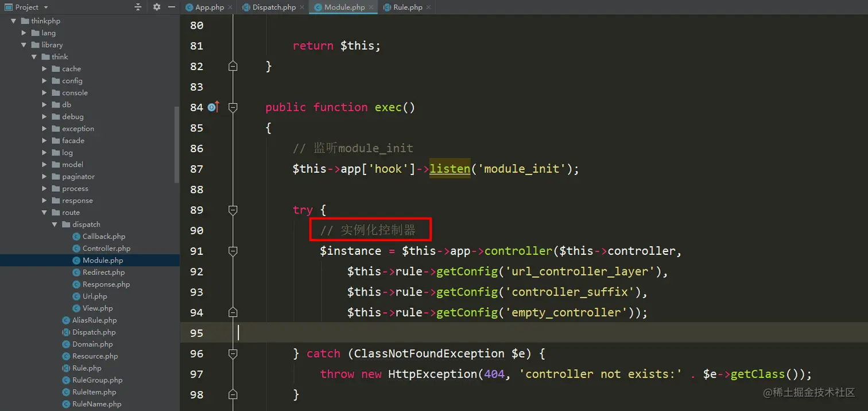Open View.php in the project tree
Screen dimensions: 868x411
coord(93,308)
